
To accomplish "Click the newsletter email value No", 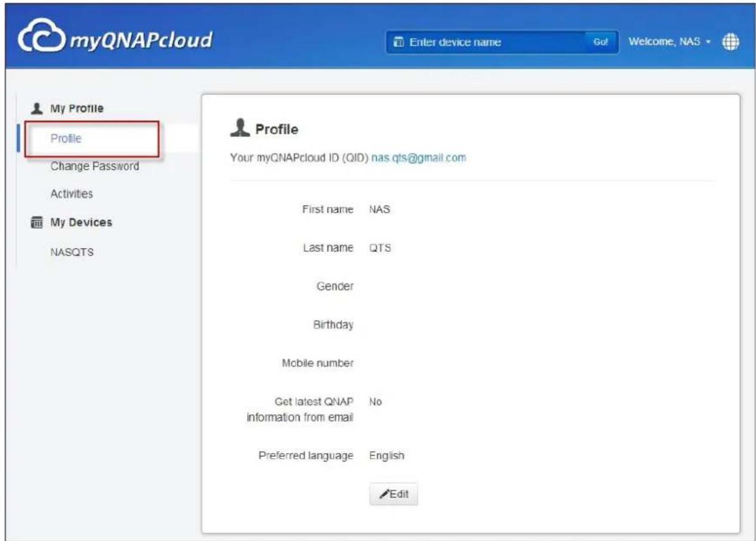I will click(375, 402).
